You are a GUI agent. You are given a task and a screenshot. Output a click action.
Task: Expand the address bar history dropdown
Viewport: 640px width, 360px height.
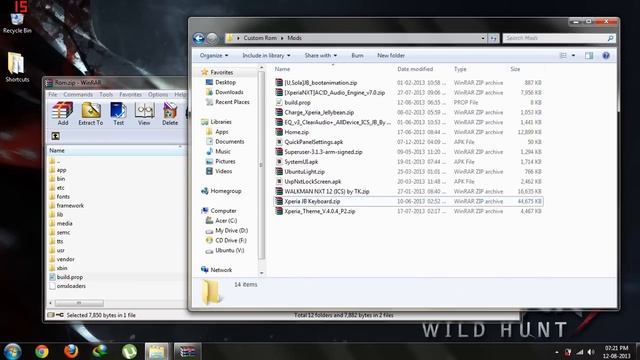(x=483, y=38)
